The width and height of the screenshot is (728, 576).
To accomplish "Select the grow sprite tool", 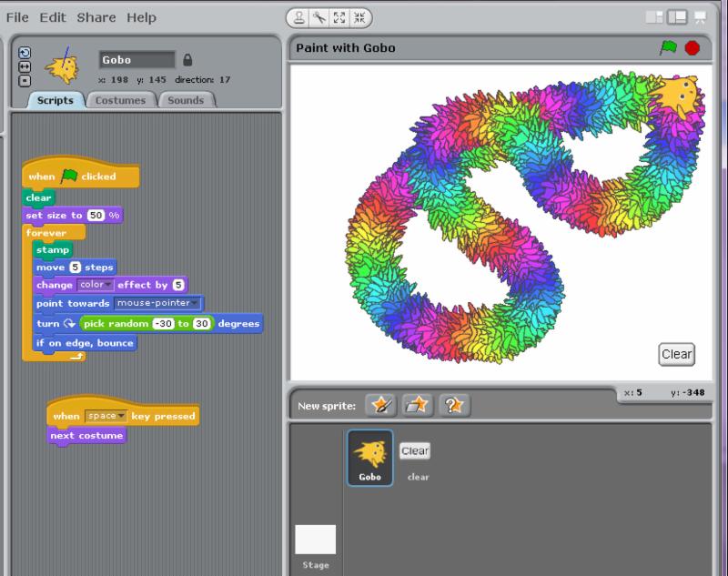I will 339,18.
